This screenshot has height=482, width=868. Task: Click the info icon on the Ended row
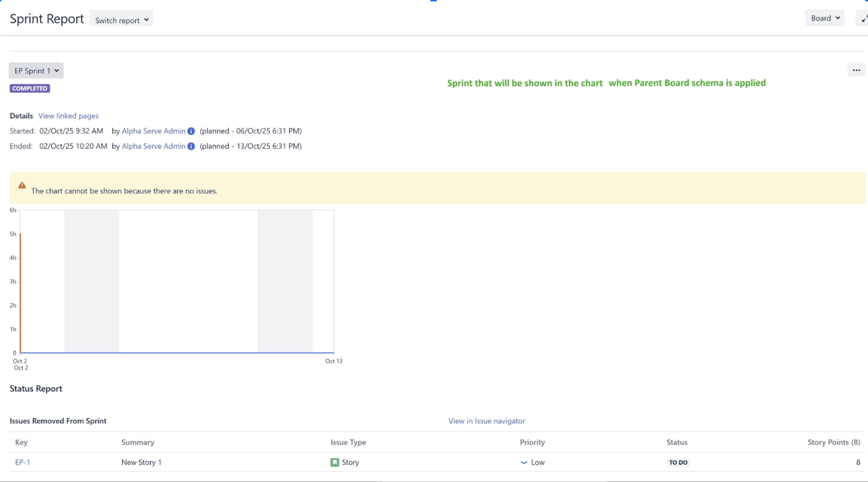191,146
